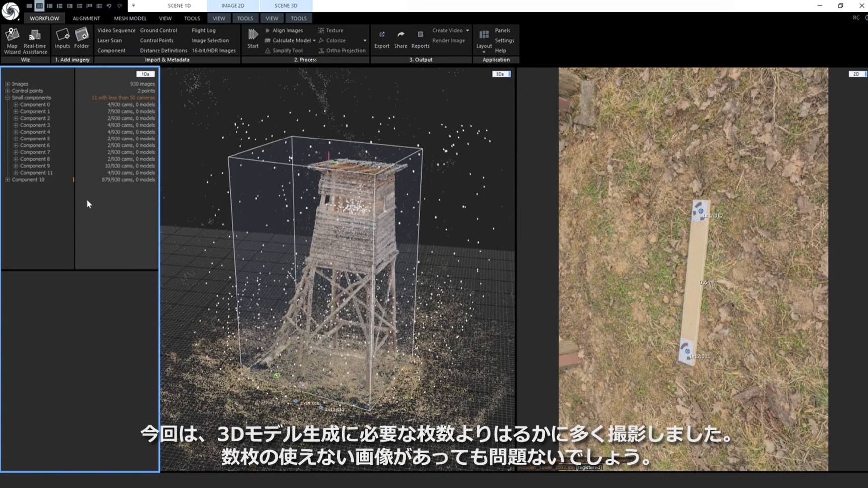
Task: Click the Redo arrow in title bar
Action: tap(119, 6)
